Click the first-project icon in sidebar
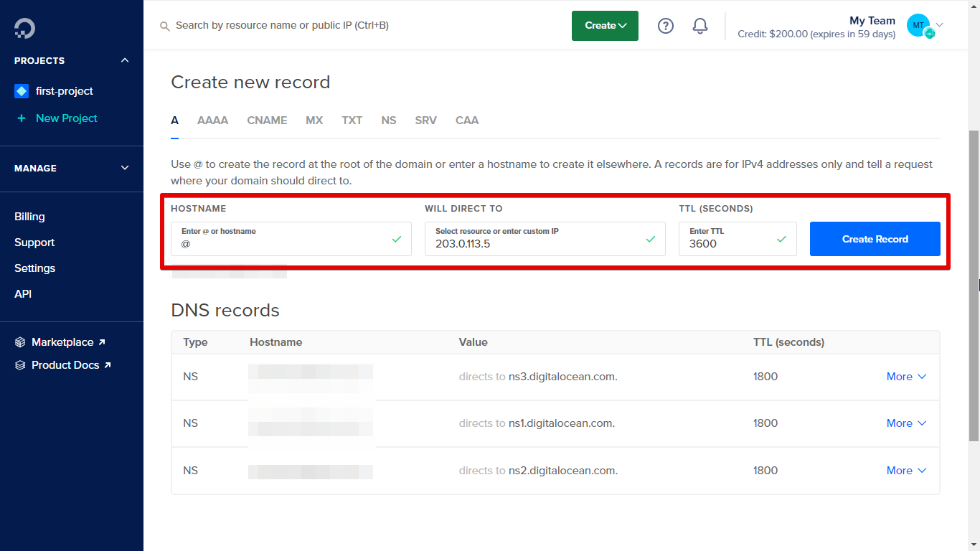This screenshot has width=980, height=551. pyautogui.click(x=22, y=91)
